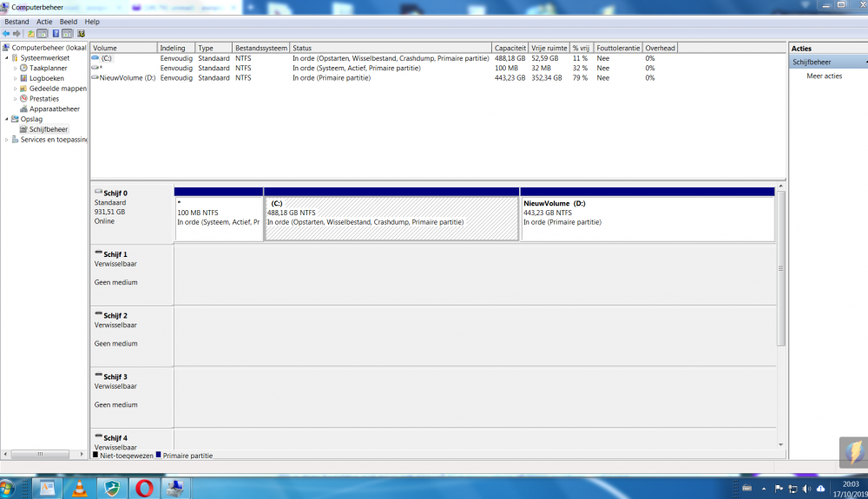Collapse the Systeemwerkset tree node
868x499 pixels.
pos(7,58)
